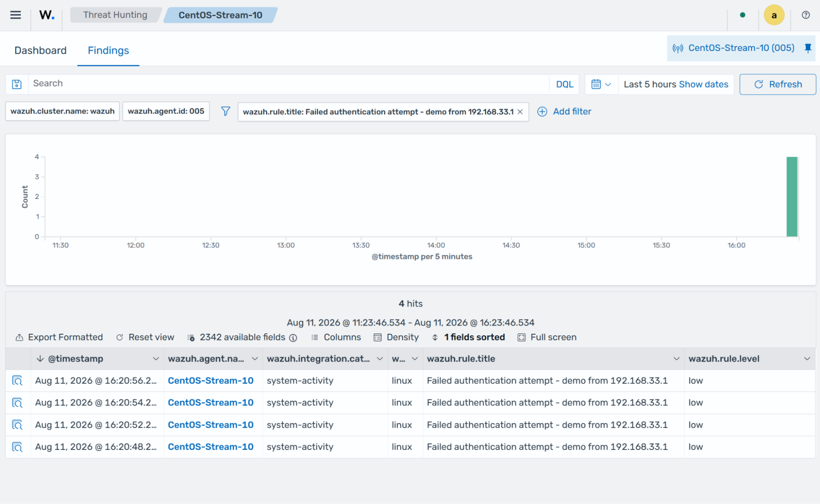820x504 pixels.
Task: Unpin the CentOS-Stream-10 agent with pin icon
Action: click(808, 48)
